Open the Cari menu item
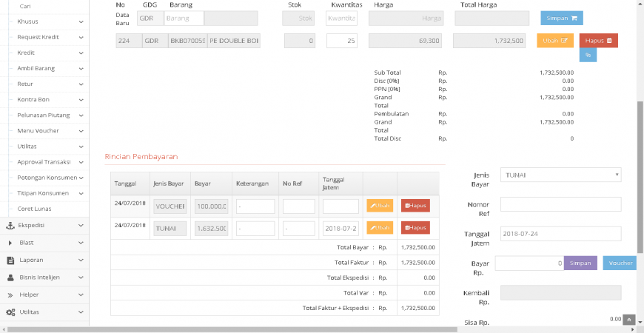644x333 pixels. click(x=24, y=6)
